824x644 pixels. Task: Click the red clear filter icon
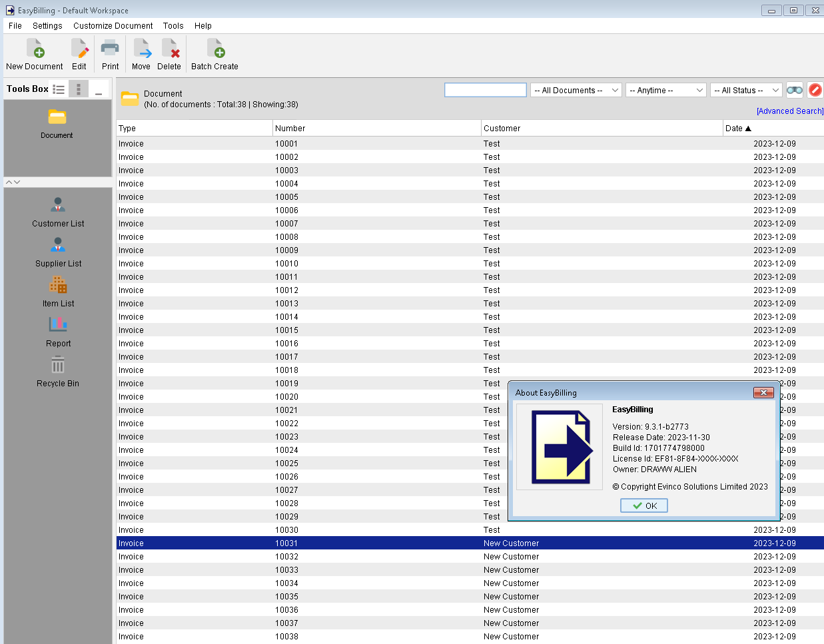point(815,90)
